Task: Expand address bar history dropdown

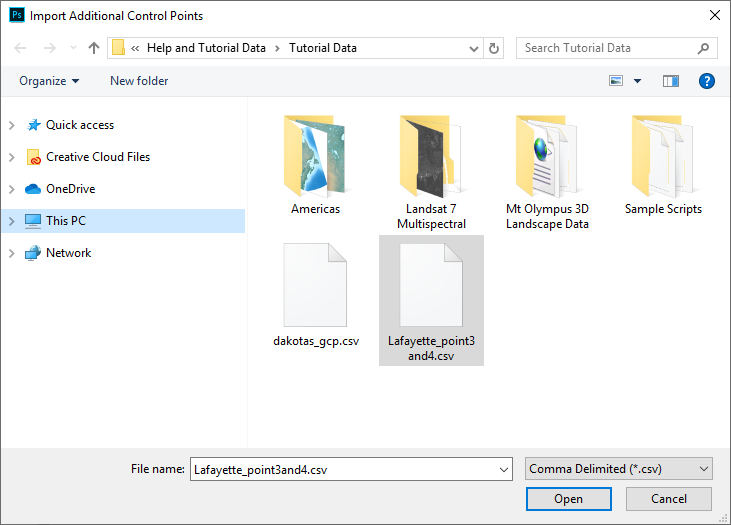Action: 474,48
